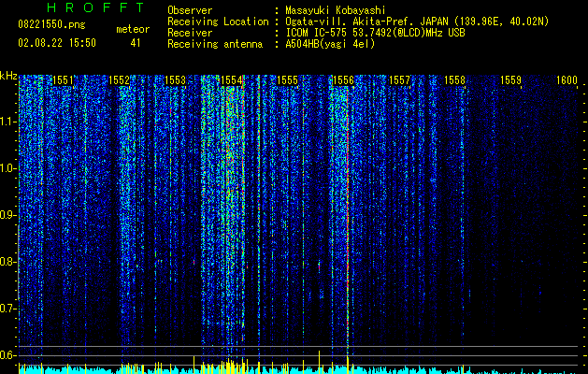The height and width of the screenshot is (374, 588).
Task: Click the 0.8 kHz axis label
Action: pyautogui.click(x=7, y=262)
